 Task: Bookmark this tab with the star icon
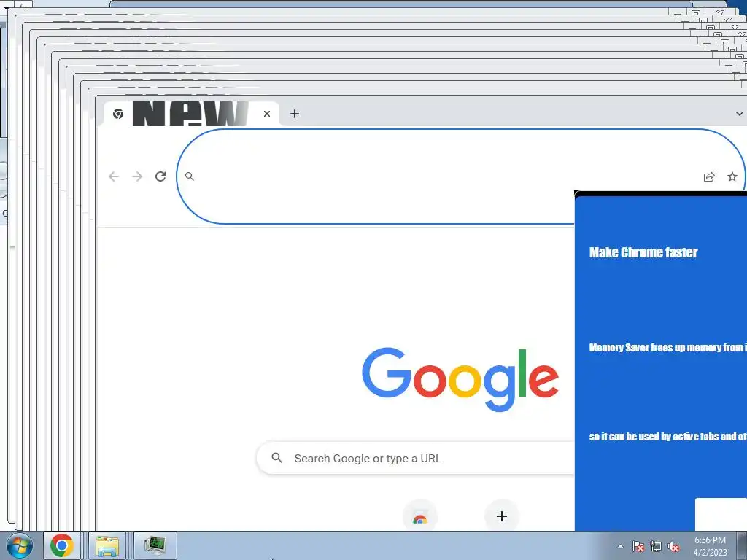point(732,176)
